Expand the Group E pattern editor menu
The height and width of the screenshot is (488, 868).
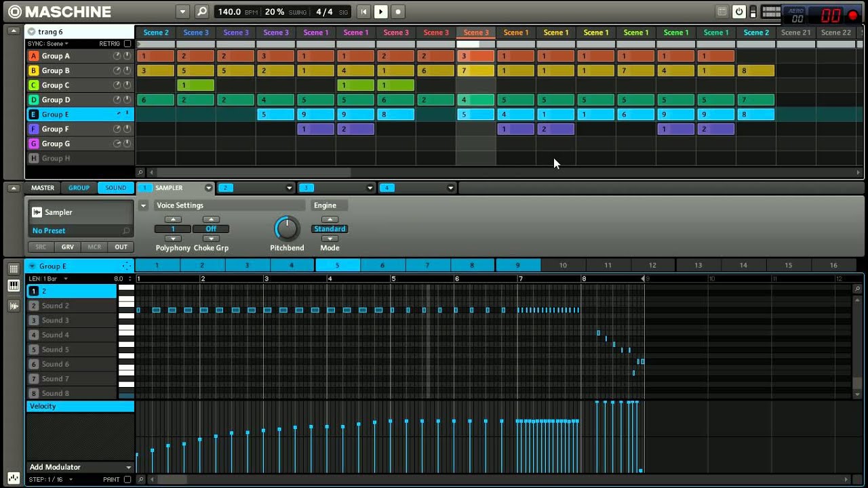[x=31, y=266]
